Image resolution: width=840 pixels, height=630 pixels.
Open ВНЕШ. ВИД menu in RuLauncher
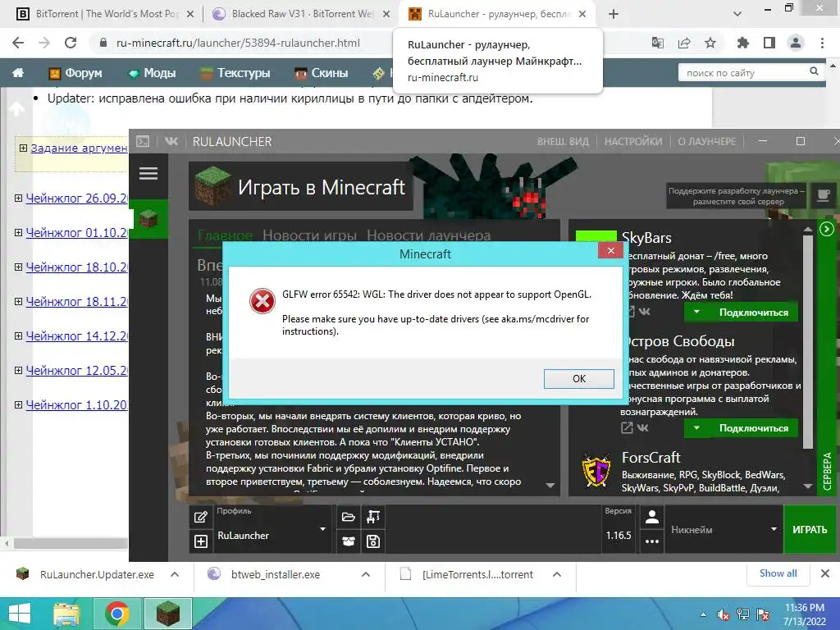(563, 141)
